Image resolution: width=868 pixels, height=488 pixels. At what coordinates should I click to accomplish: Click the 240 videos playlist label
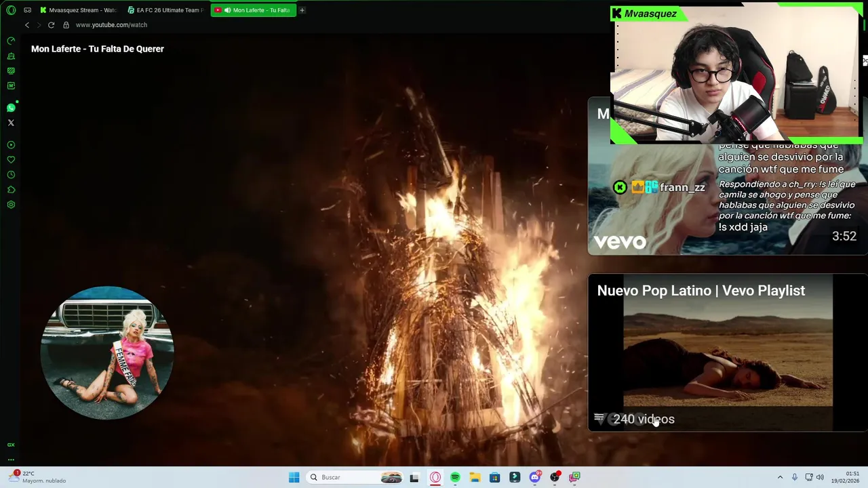pyautogui.click(x=644, y=419)
